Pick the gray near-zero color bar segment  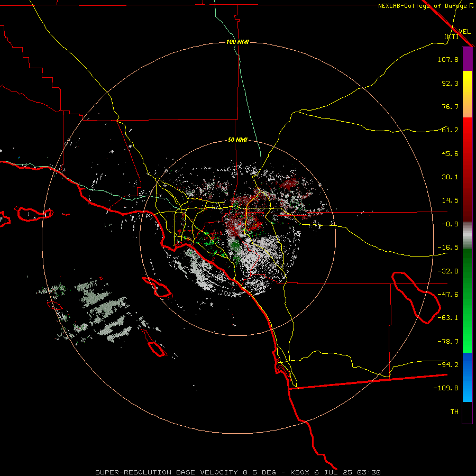pyautogui.click(x=467, y=235)
